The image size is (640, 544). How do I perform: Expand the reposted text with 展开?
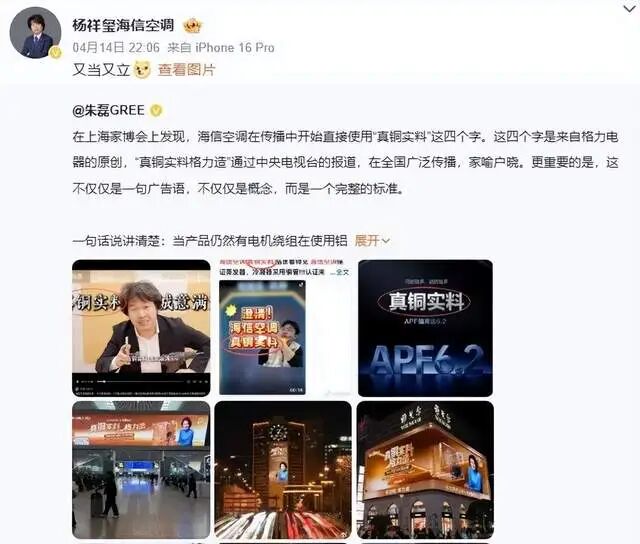point(367,240)
